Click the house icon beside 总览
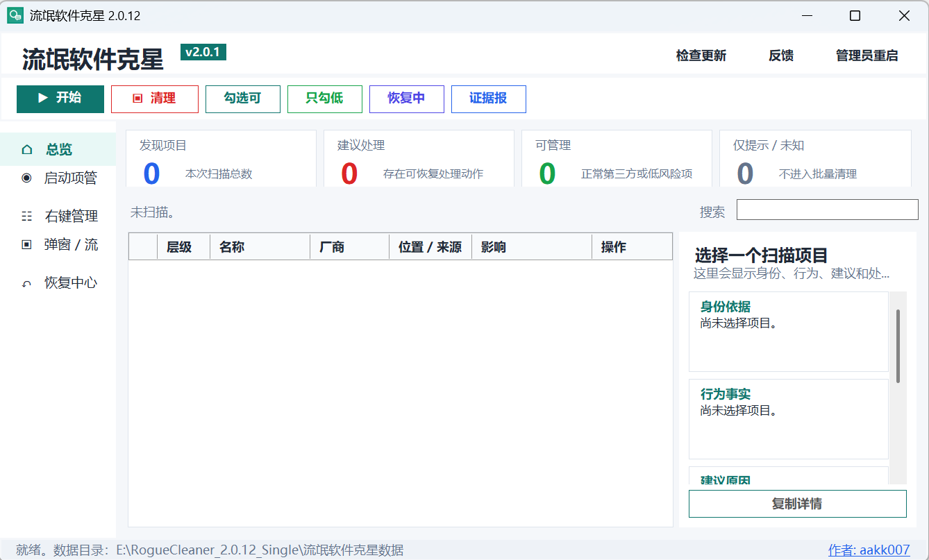929x560 pixels. (27, 149)
